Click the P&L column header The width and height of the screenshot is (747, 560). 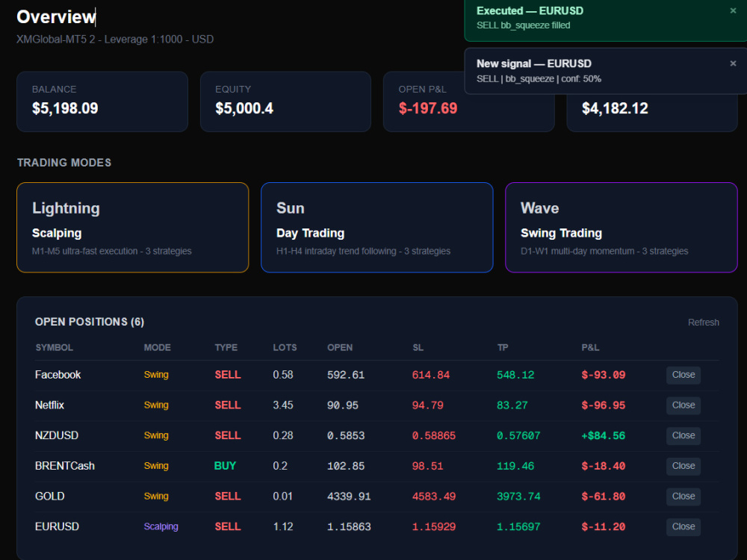point(590,348)
